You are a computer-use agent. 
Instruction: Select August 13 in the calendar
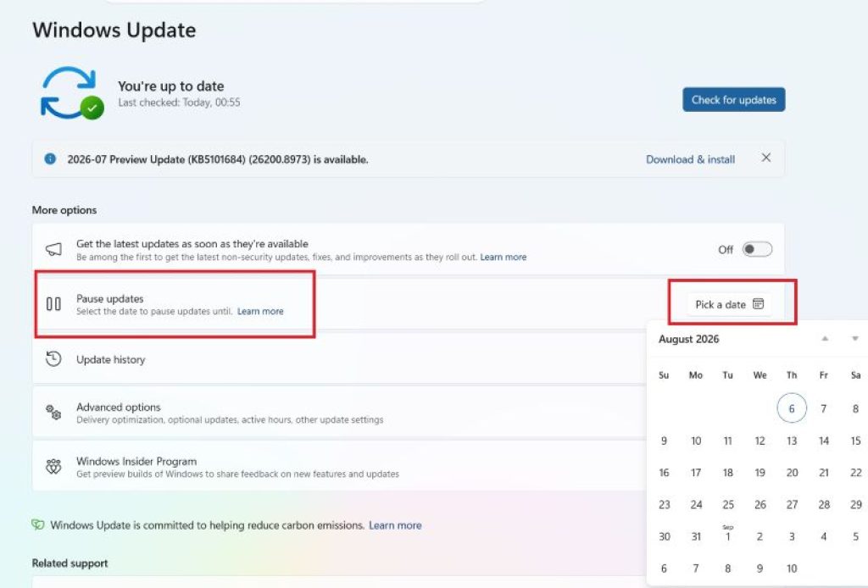[792, 441]
